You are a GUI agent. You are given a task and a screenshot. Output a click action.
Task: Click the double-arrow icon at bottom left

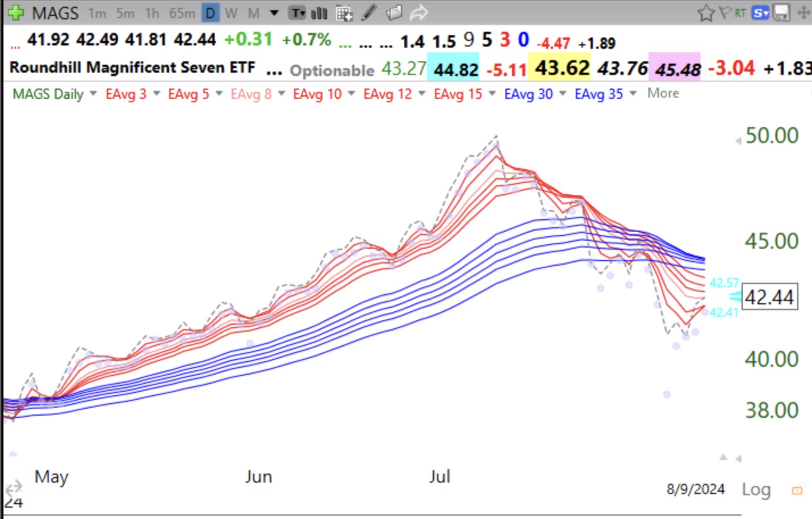point(14,487)
